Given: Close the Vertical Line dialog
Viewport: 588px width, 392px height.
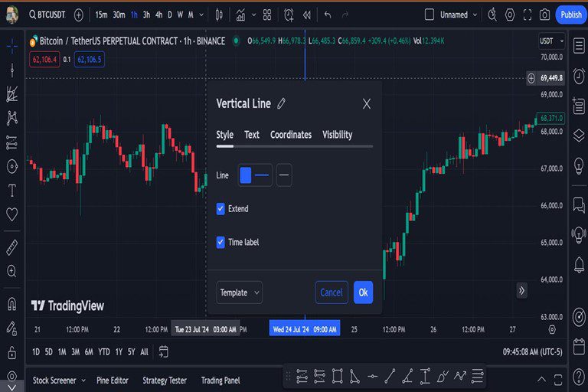Looking at the screenshot, I should coord(367,104).
